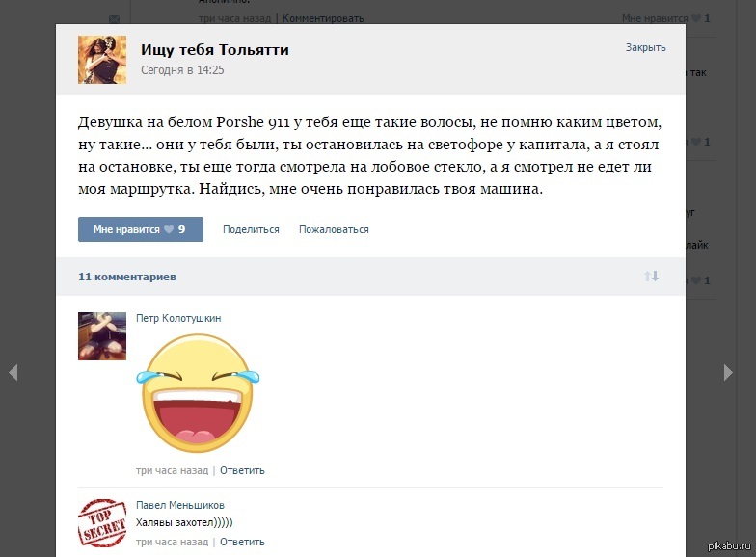The width and height of the screenshot is (756, 557).
Task: Click the heart icon in Мне нравится button
Action: [169, 229]
